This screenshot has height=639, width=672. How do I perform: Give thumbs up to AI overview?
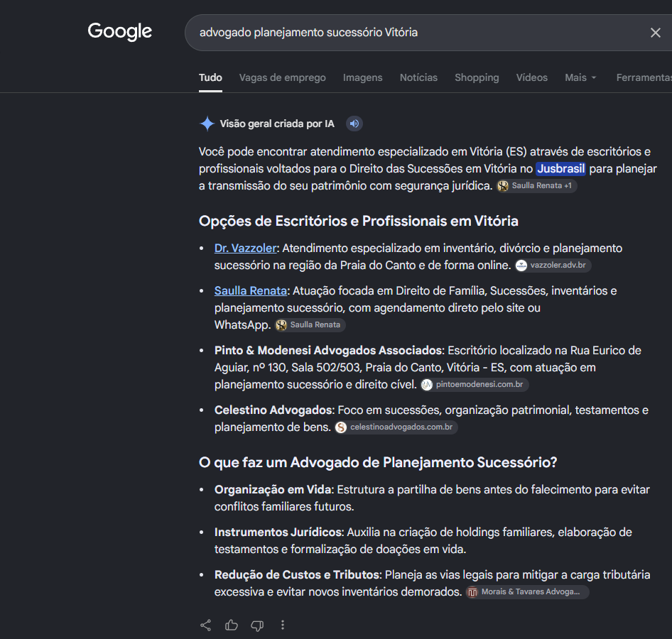tap(232, 626)
